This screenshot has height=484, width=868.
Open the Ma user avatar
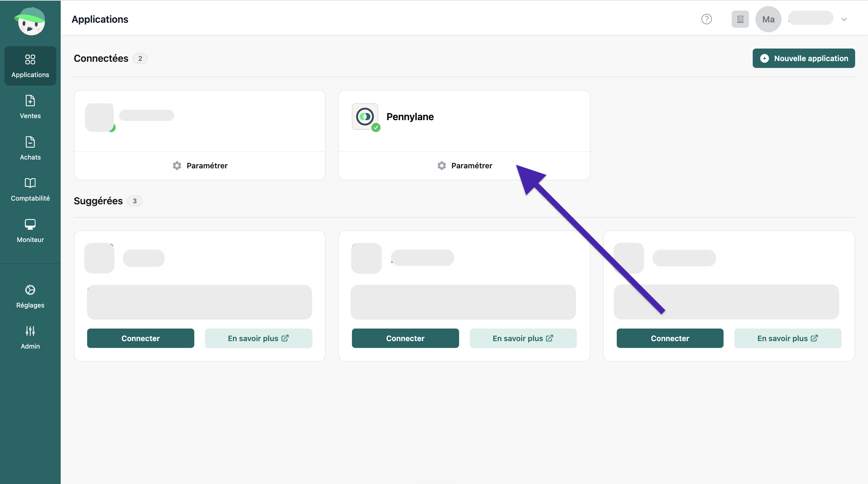[768, 19]
